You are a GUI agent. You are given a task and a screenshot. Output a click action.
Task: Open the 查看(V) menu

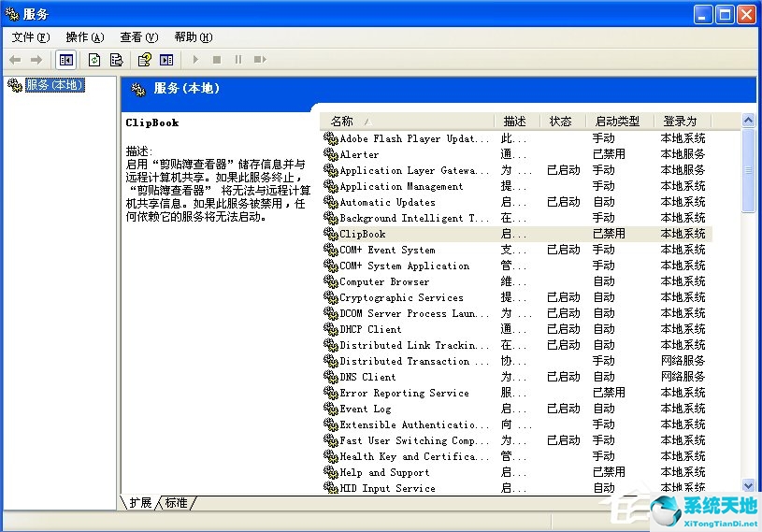click(139, 37)
